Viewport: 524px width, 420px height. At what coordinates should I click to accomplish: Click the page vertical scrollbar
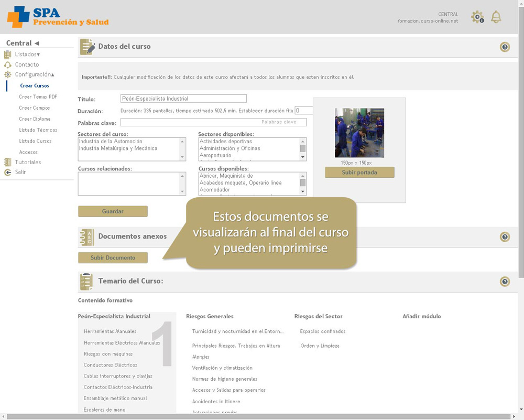tap(521, 142)
